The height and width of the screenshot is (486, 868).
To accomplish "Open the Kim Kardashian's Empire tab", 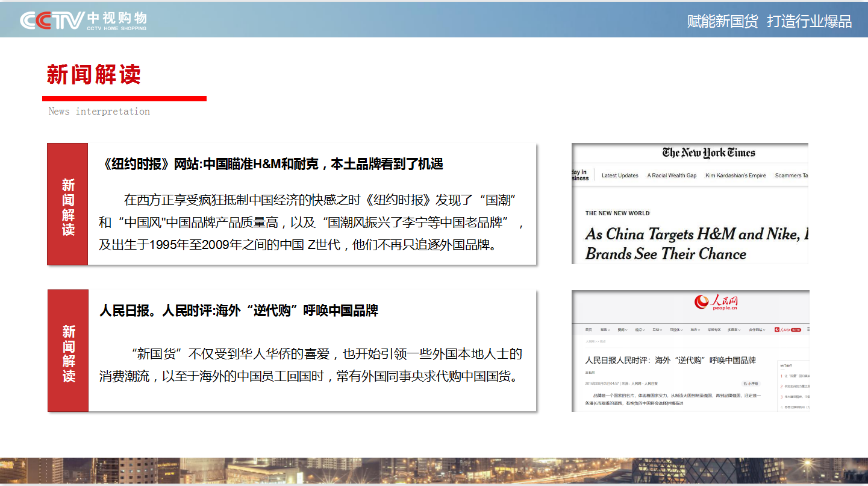I will [735, 175].
